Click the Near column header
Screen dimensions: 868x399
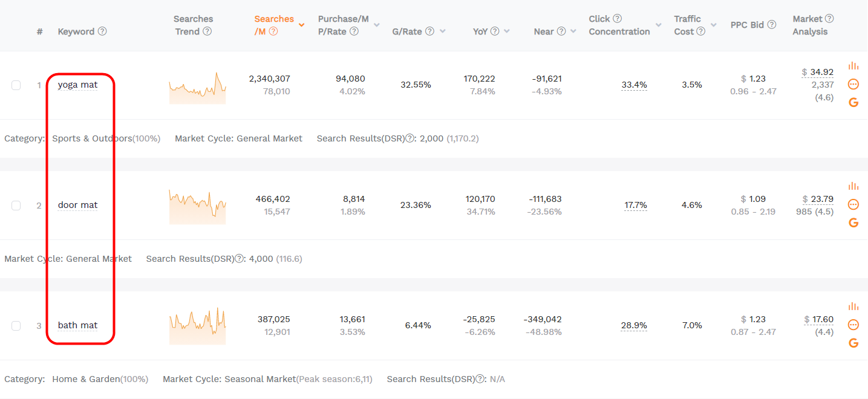[544, 31]
